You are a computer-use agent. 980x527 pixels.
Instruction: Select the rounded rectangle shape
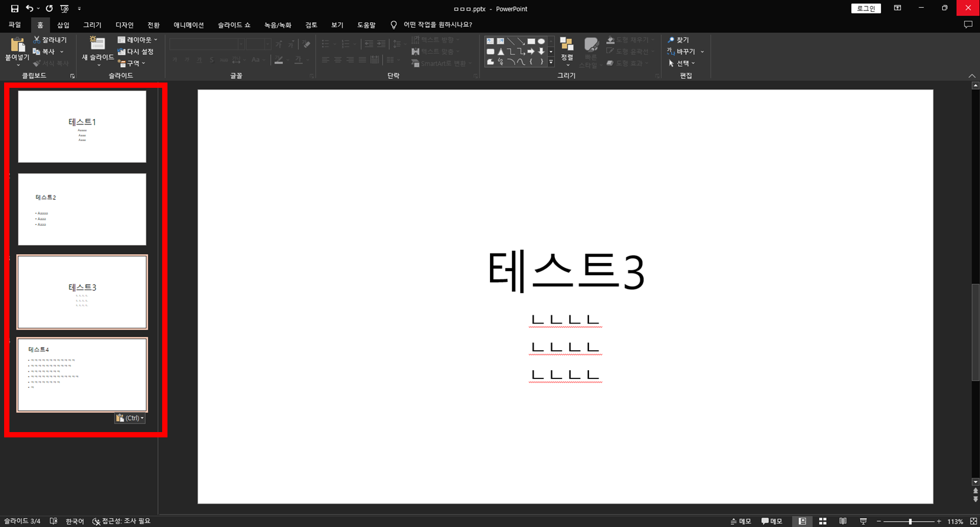(x=490, y=51)
